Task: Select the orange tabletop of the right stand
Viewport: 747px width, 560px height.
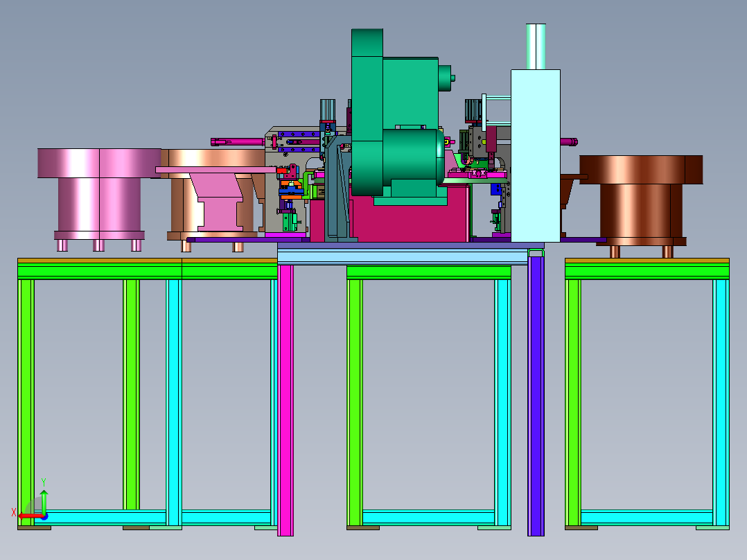Action: pyautogui.click(x=647, y=261)
